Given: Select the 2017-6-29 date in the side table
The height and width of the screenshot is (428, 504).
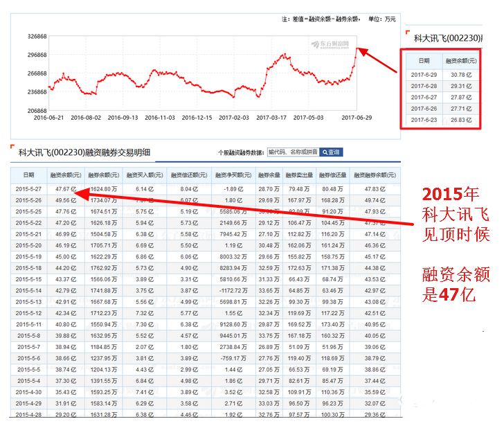Looking at the screenshot, I should point(424,75).
